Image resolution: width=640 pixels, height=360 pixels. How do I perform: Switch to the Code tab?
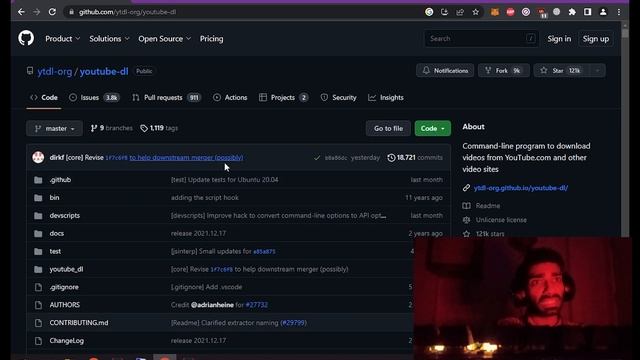click(44, 98)
